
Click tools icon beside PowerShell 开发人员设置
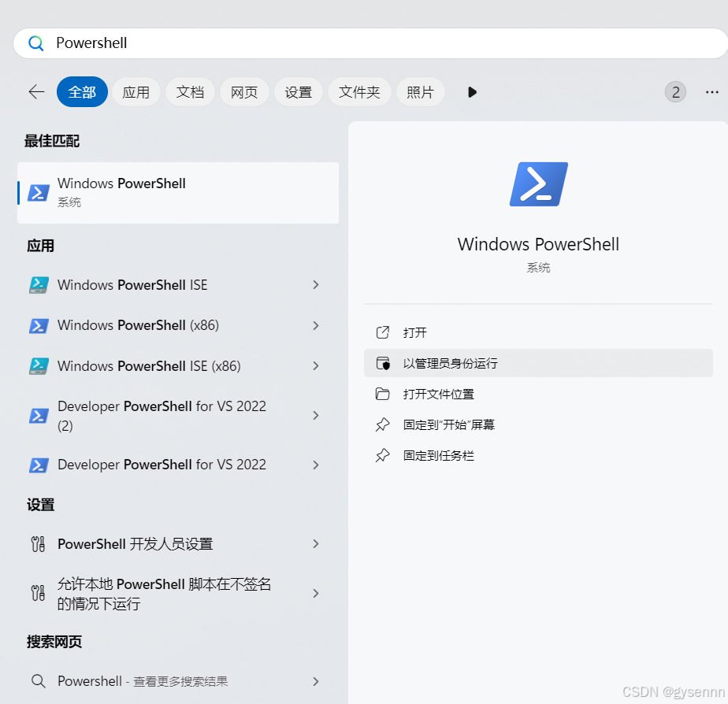coord(38,544)
